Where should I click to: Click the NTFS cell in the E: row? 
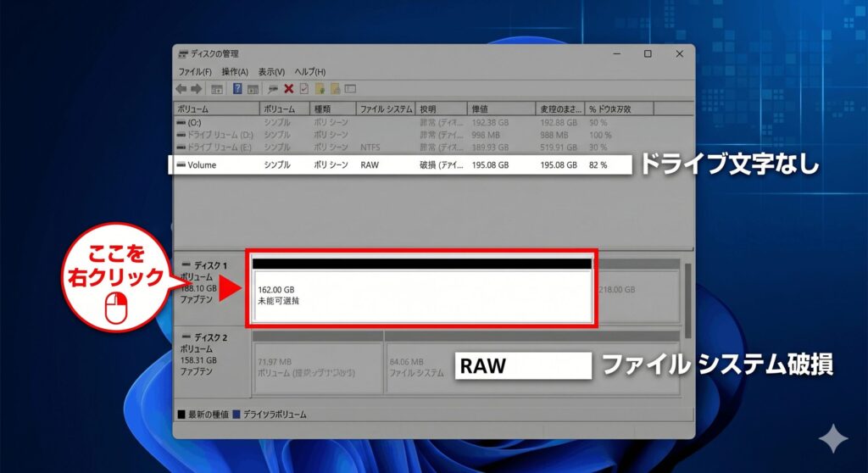(x=370, y=147)
